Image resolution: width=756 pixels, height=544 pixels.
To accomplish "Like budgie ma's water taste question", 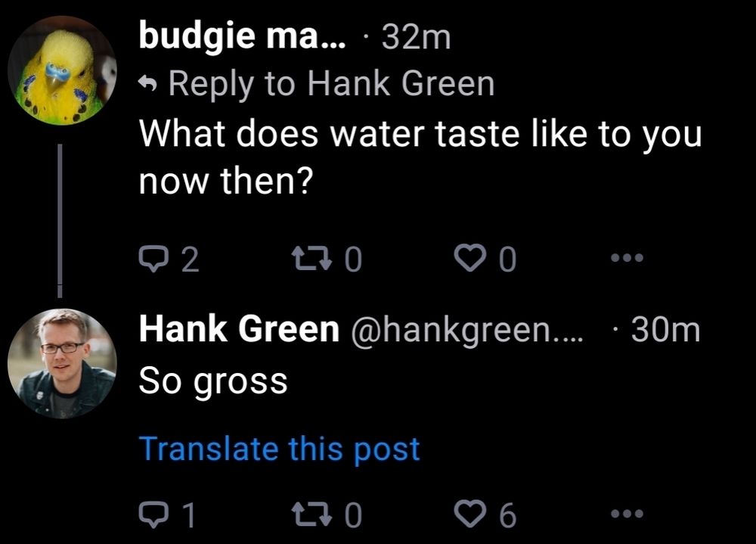I will [472, 257].
